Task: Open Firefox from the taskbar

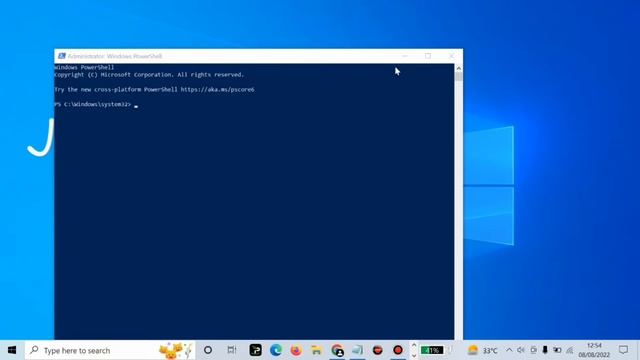Action: tap(296, 350)
